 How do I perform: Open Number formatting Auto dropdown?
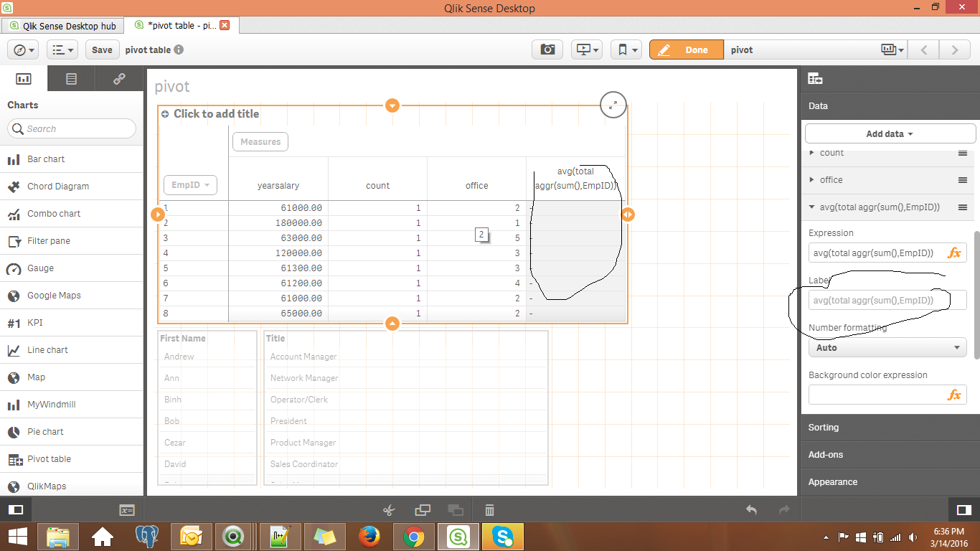pyautogui.click(x=887, y=347)
